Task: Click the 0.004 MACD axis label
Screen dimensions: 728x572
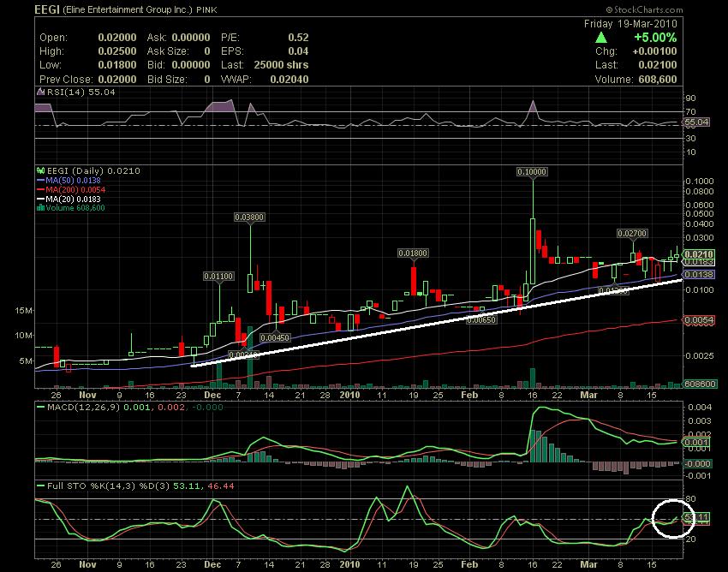Action: 699,408
